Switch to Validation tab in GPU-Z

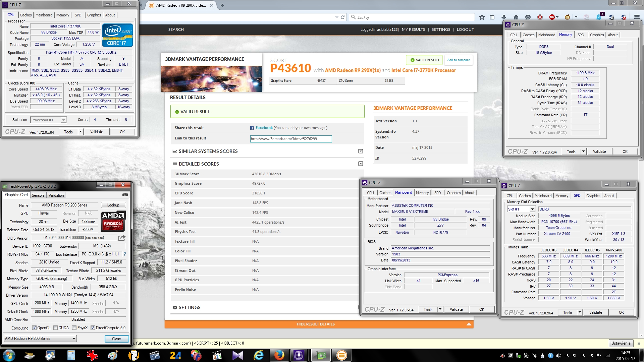click(x=56, y=195)
